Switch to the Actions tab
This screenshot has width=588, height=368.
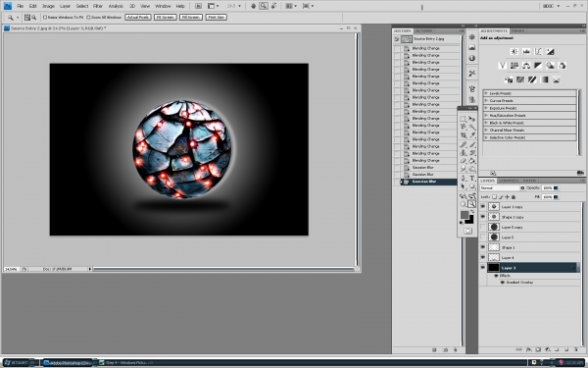click(423, 30)
